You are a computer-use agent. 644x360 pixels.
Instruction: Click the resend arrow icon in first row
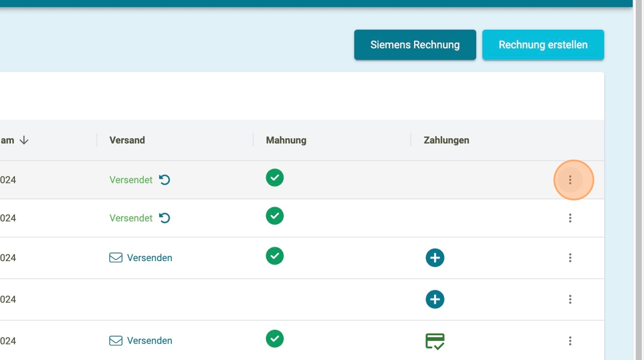(x=164, y=180)
